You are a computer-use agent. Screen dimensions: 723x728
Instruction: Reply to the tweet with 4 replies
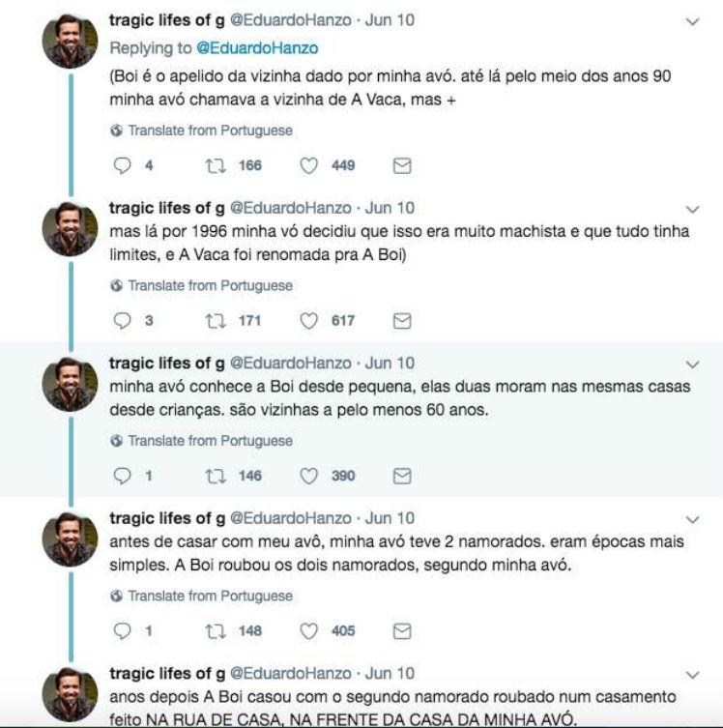[x=122, y=165]
